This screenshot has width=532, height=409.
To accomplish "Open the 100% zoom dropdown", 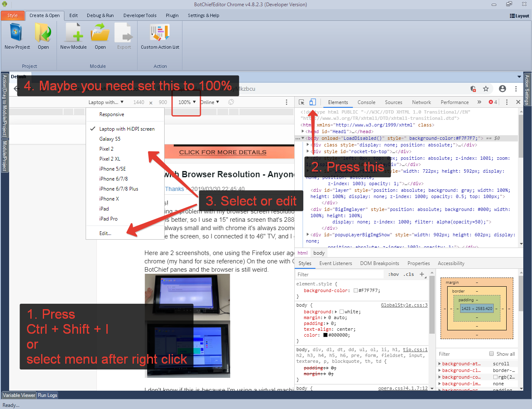I will coord(187,102).
